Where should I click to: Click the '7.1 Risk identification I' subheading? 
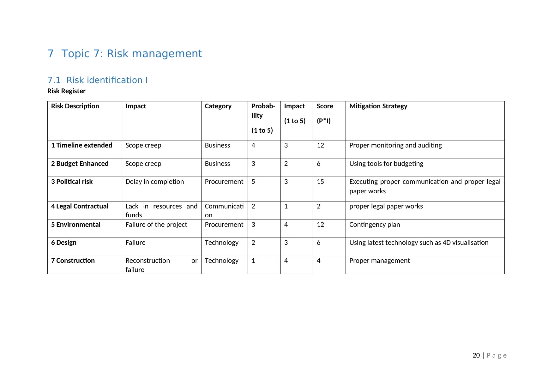point(97,80)
